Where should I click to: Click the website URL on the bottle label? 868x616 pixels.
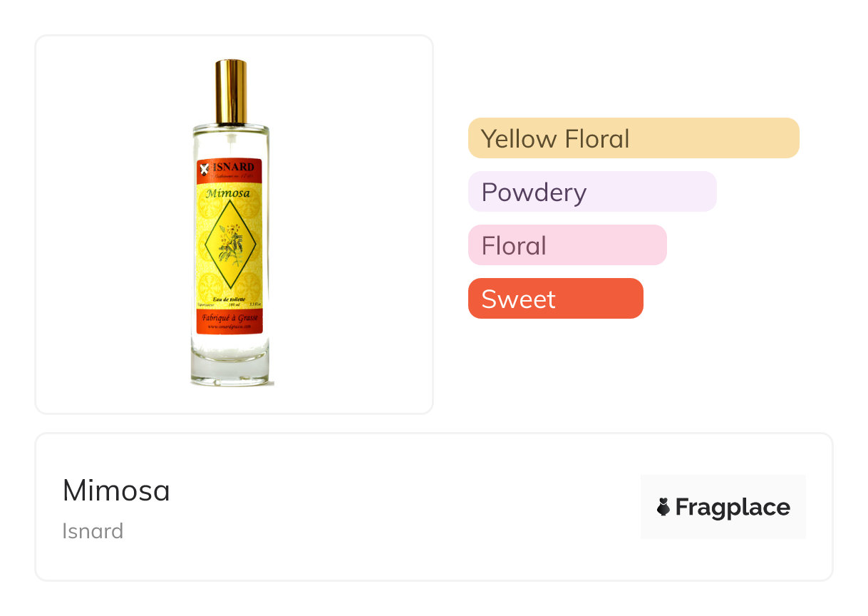(230, 327)
